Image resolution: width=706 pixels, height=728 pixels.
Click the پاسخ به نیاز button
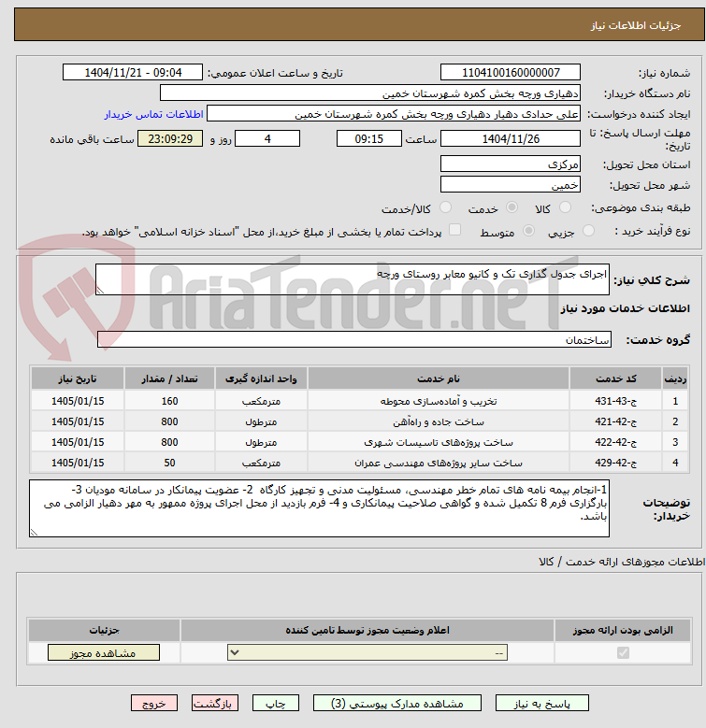pos(542,703)
